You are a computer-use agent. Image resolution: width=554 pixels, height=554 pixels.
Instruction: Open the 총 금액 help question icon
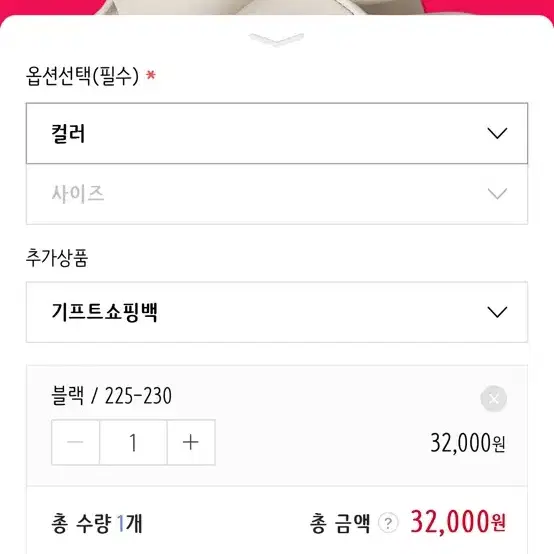388,523
